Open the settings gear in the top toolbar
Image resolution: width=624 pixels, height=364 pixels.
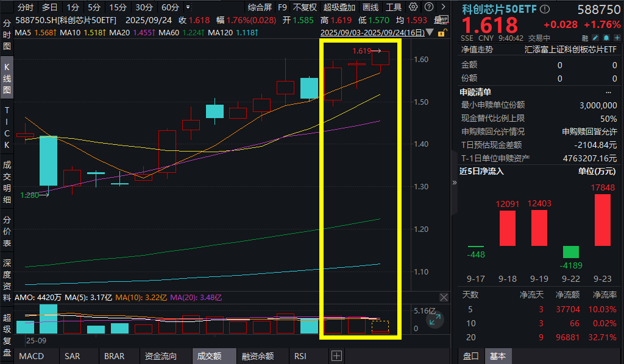(x=413, y=7)
